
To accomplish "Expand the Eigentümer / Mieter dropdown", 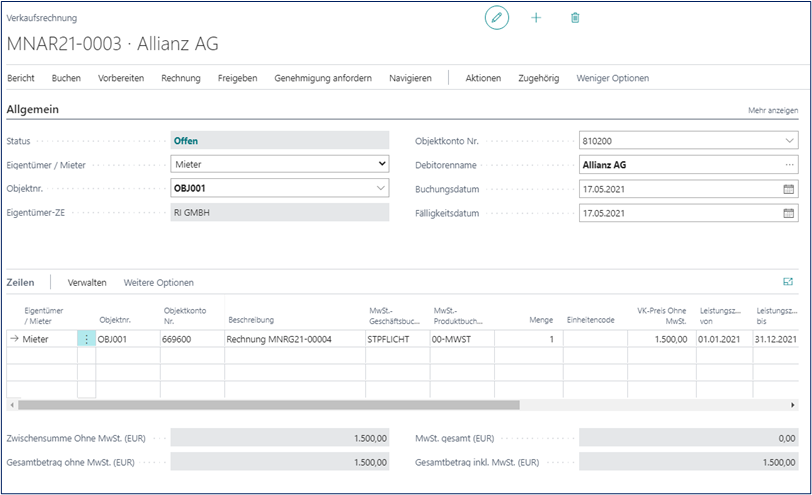I will click(381, 164).
